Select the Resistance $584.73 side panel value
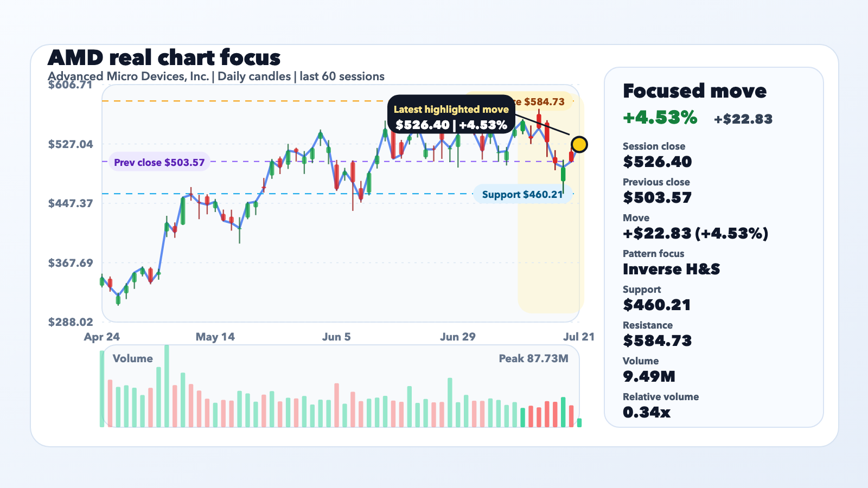Viewport: 868px width, 488px height. point(658,341)
